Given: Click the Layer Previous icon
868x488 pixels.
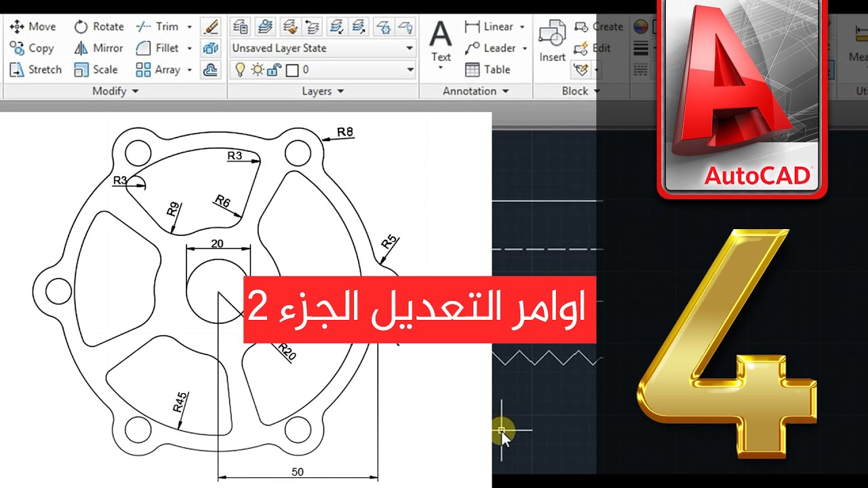Looking at the screenshot, I should pos(313,26).
